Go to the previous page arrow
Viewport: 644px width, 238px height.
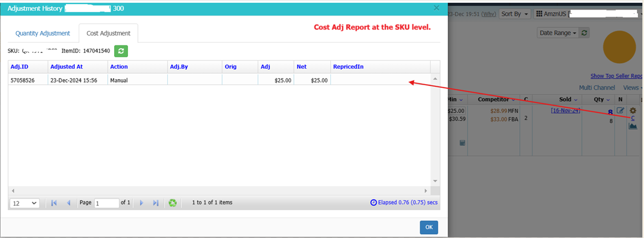[69, 203]
